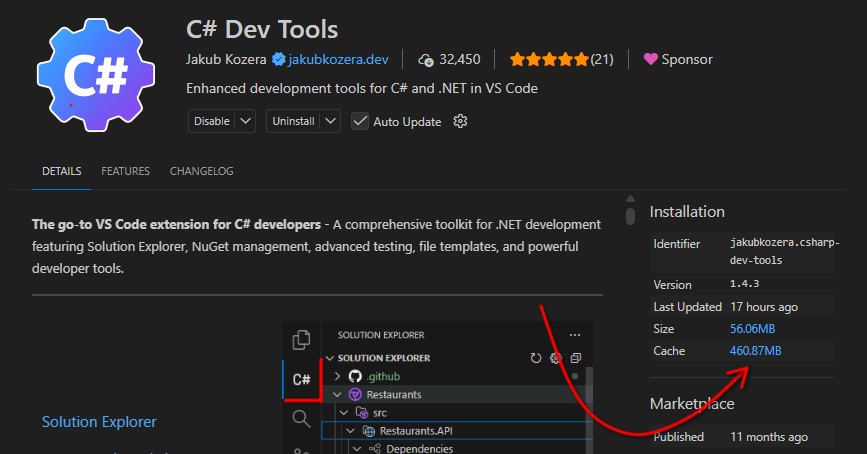Image resolution: width=867 pixels, height=454 pixels.
Task: Click the "17 hours ago" value
Action: (764, 307)
